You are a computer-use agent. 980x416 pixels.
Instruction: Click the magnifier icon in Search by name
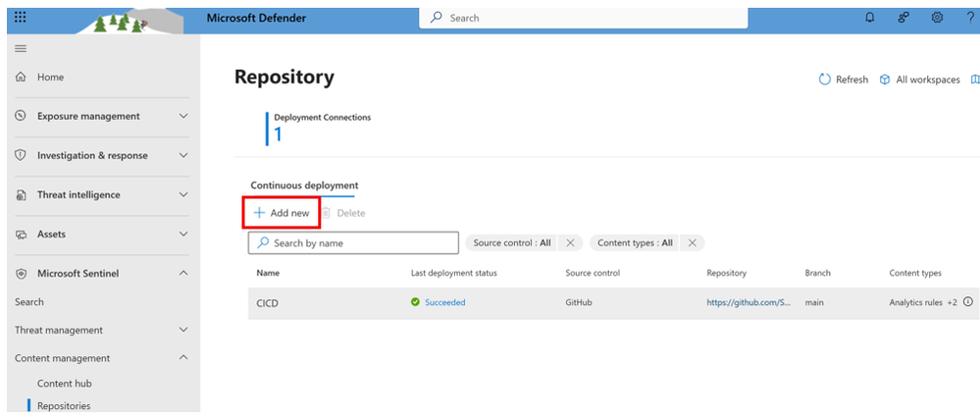click(x=264, y=242)
